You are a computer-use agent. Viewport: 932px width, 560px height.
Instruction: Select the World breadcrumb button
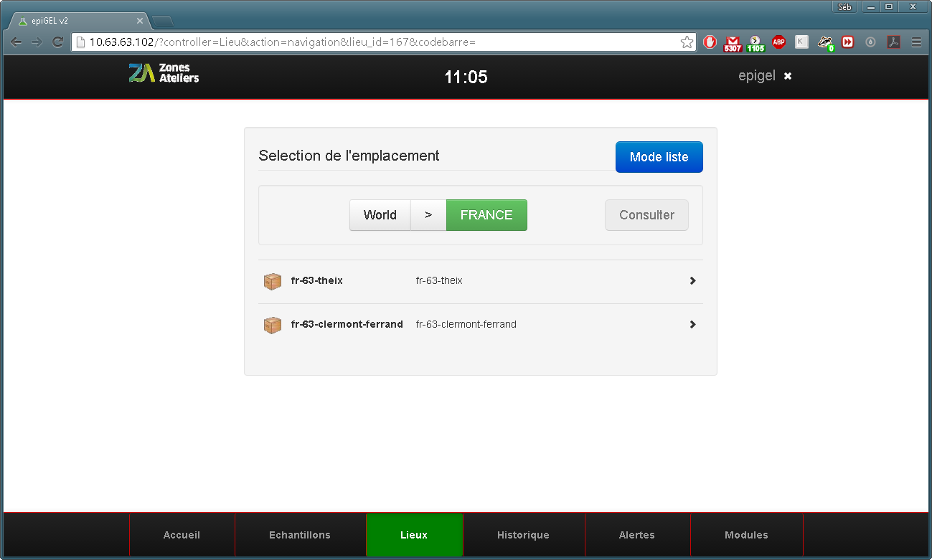pos(380,215)
